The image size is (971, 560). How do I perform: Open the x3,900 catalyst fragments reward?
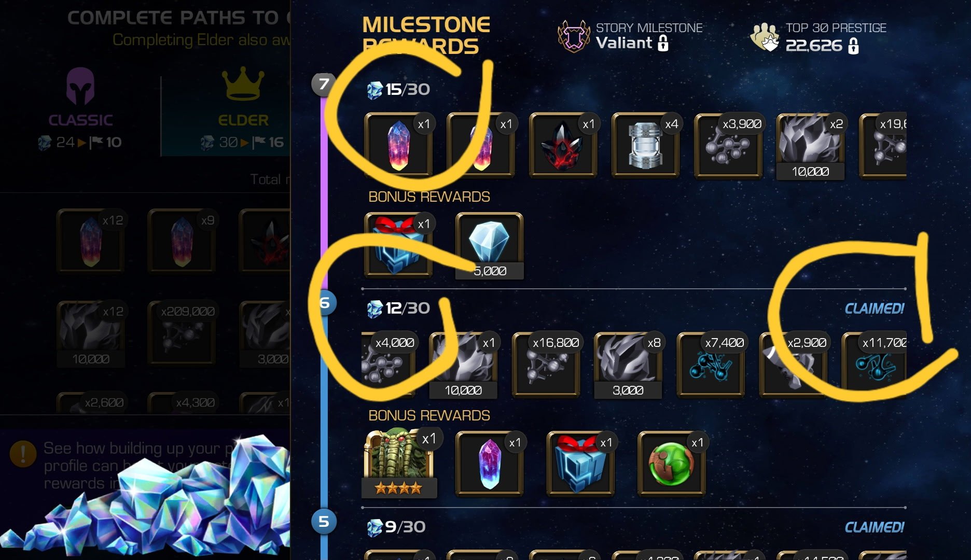[x=728, y=146]
